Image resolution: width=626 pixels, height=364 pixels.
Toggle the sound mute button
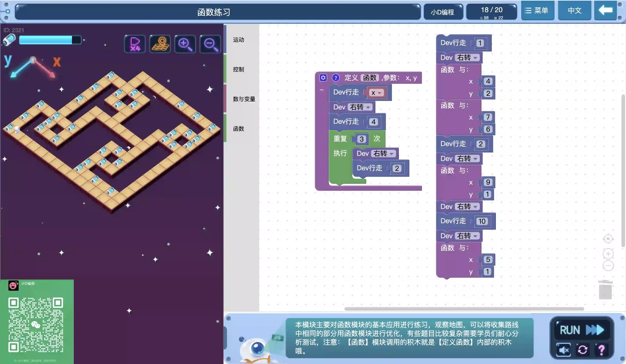click(563, 350)
